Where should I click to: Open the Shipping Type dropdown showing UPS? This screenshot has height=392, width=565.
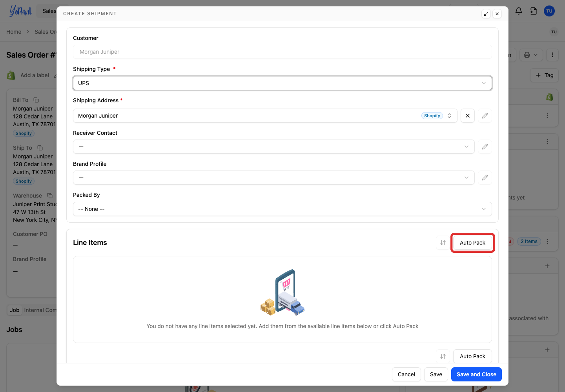tap(282, 83)
